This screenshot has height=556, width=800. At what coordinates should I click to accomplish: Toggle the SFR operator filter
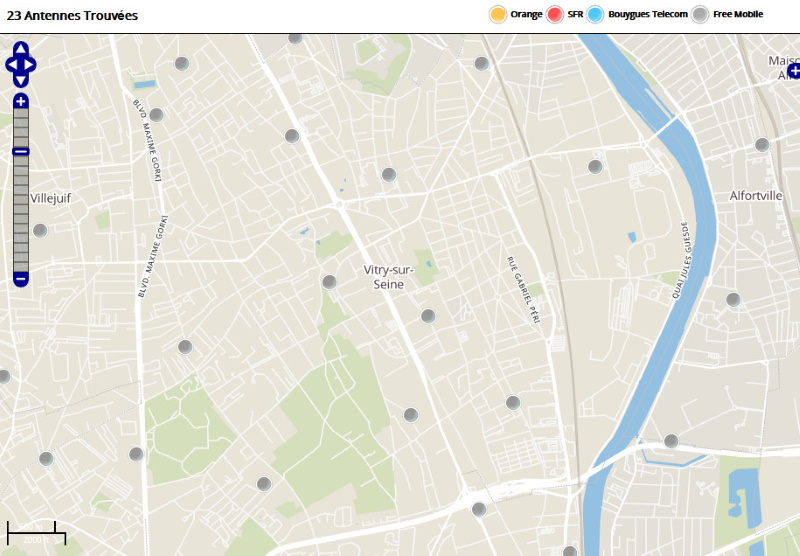tap(555, 14)
